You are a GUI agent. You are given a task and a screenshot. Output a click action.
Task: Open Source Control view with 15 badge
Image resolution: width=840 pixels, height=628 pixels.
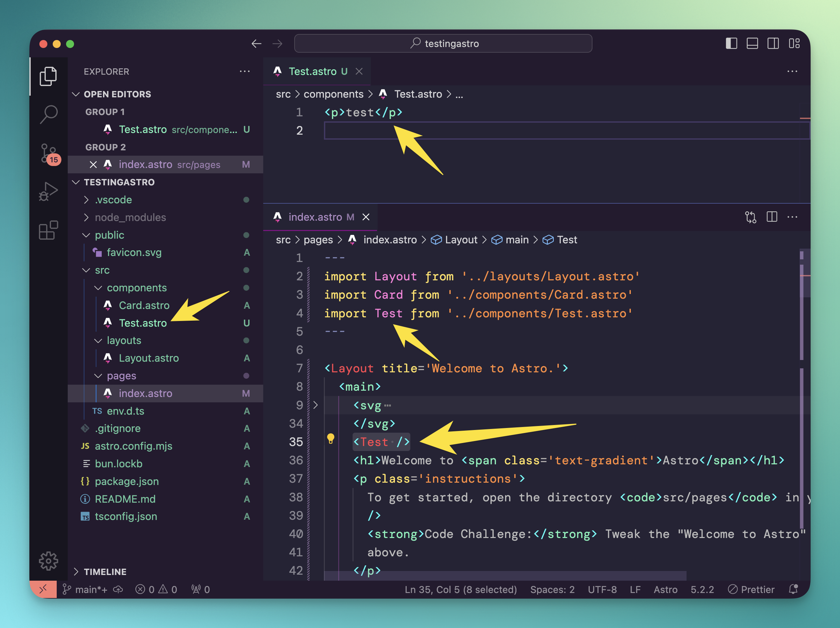[48, 154]
